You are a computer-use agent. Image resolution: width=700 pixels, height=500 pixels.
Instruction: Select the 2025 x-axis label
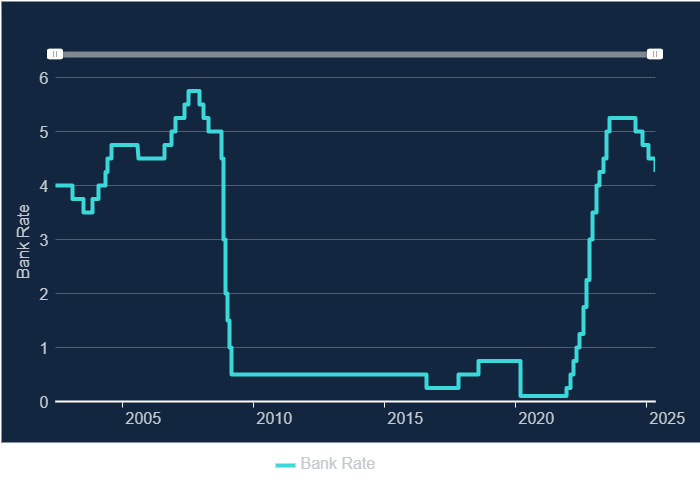(x=667, y=419)
